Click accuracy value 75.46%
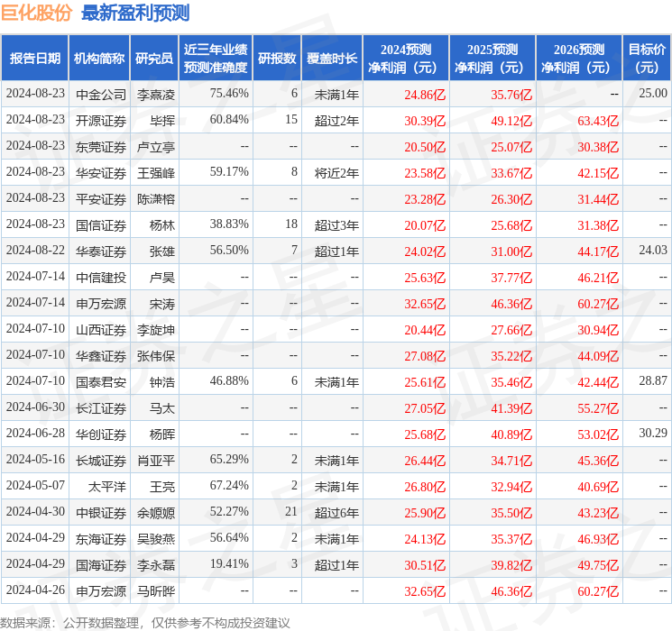The width and height of the screenshot is (672, 631). coord(229,93)
